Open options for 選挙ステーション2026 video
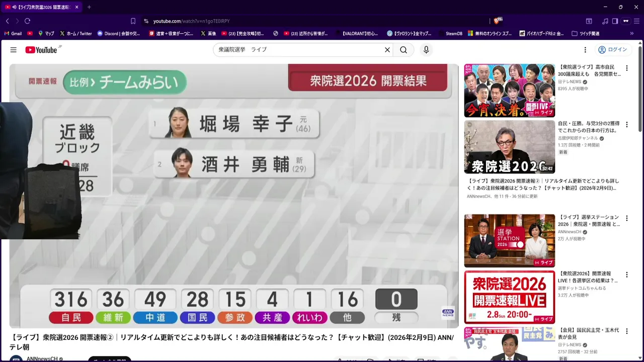This screenshot has width=644, height=362. [x=626, y=218]
